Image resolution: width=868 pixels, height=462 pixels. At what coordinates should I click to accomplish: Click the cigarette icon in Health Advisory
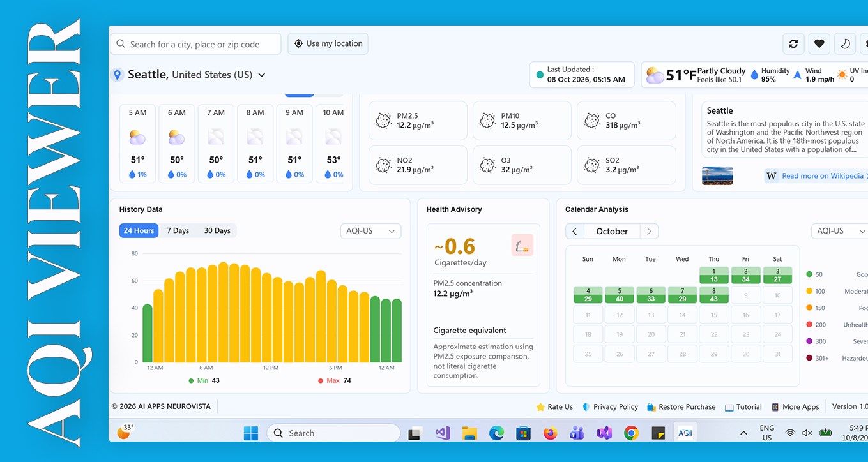click(x=522, y=245)
